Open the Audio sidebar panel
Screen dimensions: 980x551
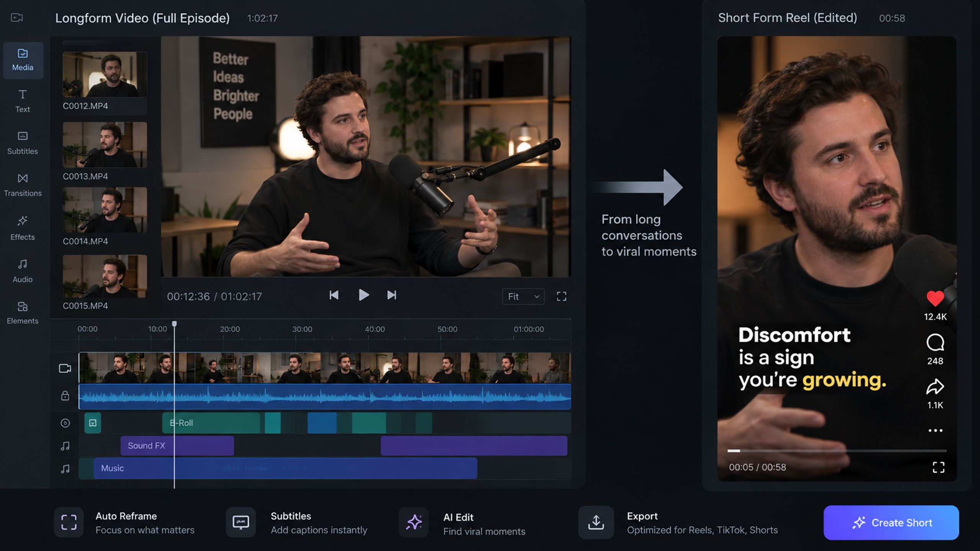(23, 271)
